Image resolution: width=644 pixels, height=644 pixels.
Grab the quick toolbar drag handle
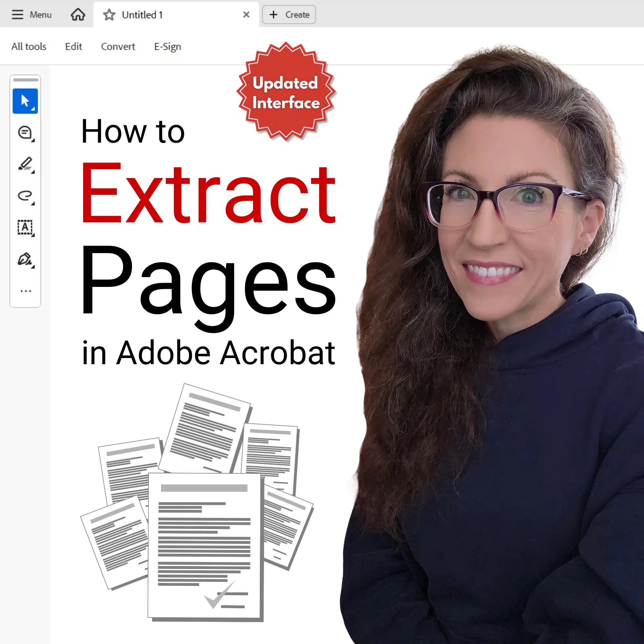[26, 80]
